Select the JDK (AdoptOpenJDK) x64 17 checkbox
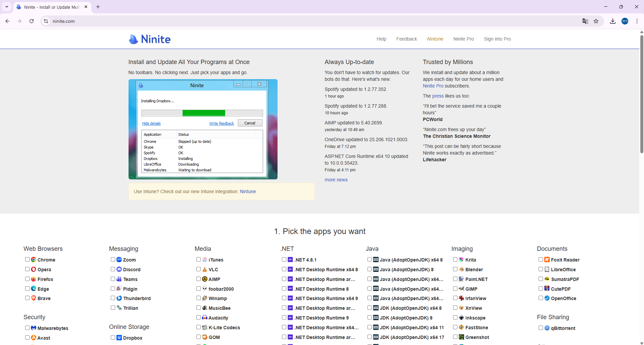 coord(370,337)
